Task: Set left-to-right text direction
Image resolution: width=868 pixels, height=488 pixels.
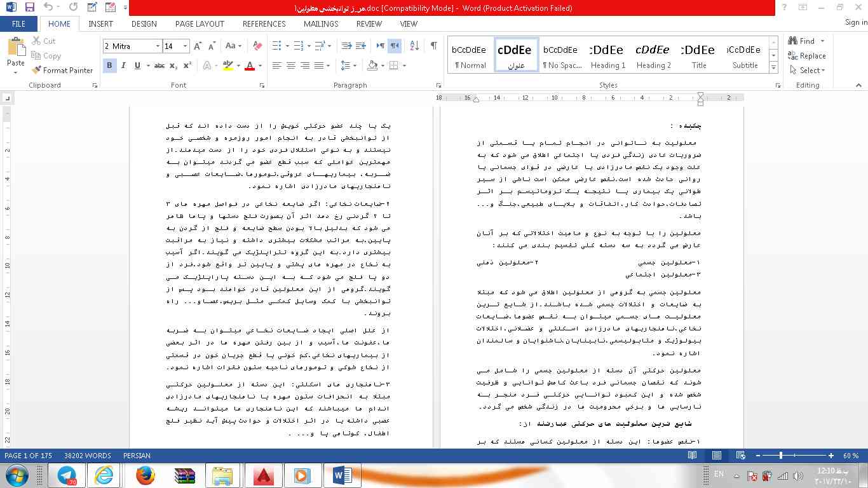Action: click(381, 46)
